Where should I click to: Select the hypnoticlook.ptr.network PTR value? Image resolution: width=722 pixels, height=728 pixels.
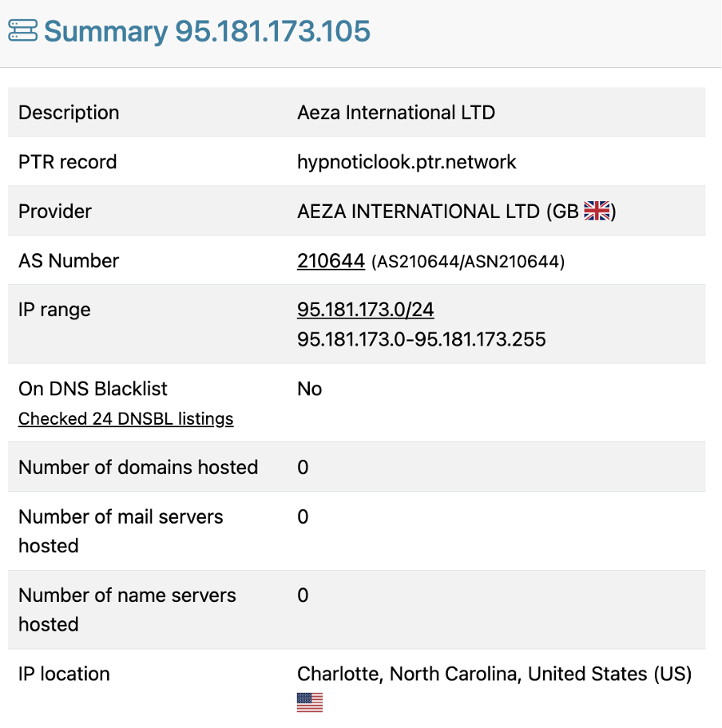[x=407, y=162]
